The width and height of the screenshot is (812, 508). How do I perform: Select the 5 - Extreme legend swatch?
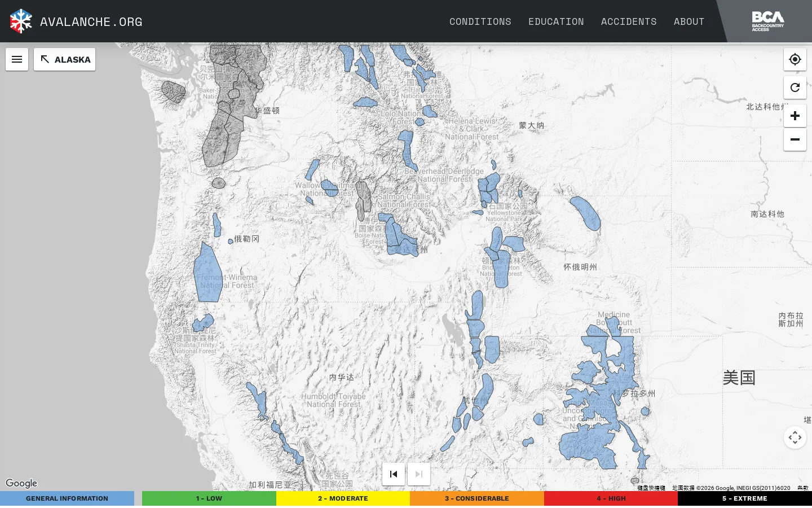[x=745, y=498]
